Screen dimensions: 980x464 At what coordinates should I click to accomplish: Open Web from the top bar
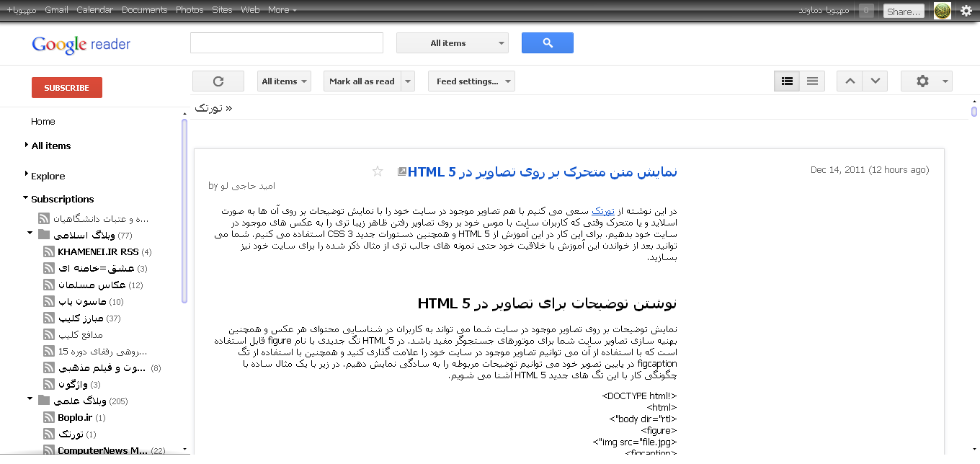(x=250, y=10)
